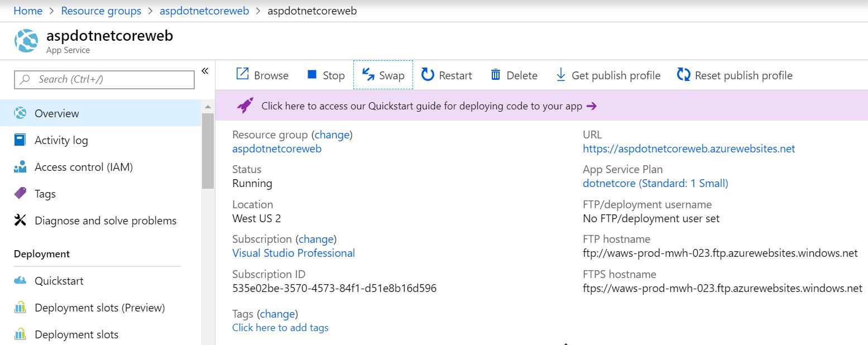Open https://aspdotnetcoreweb.azurewebsites.net URL
The height and width of the screenshot is (345, 868).
click(x=689, y=148)
